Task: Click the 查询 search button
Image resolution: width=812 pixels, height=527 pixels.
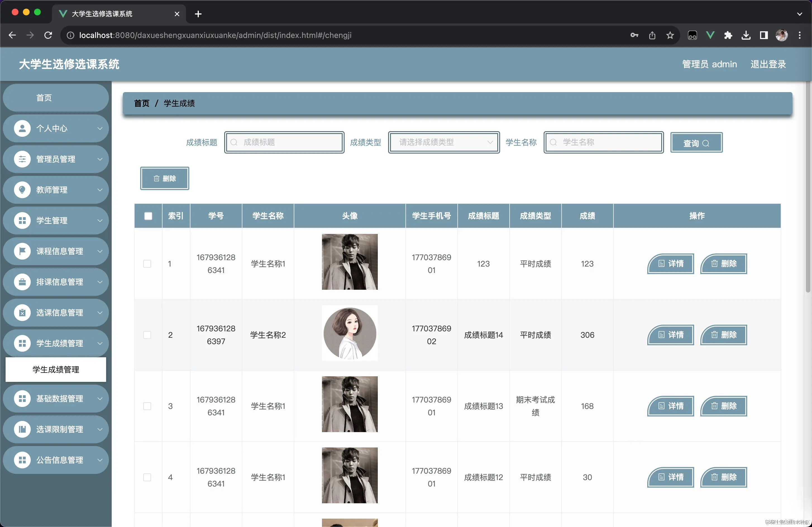Action: pos(696,143)
